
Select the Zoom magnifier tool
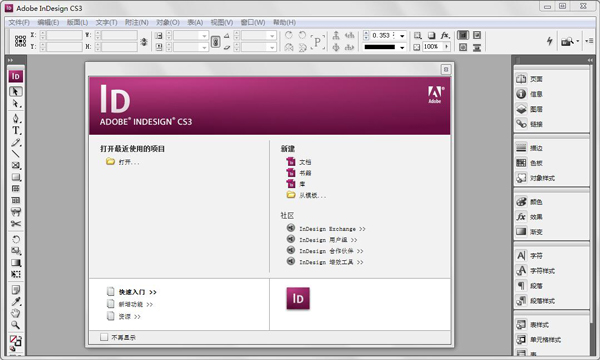pyautogui.click(x=16, y=325)
